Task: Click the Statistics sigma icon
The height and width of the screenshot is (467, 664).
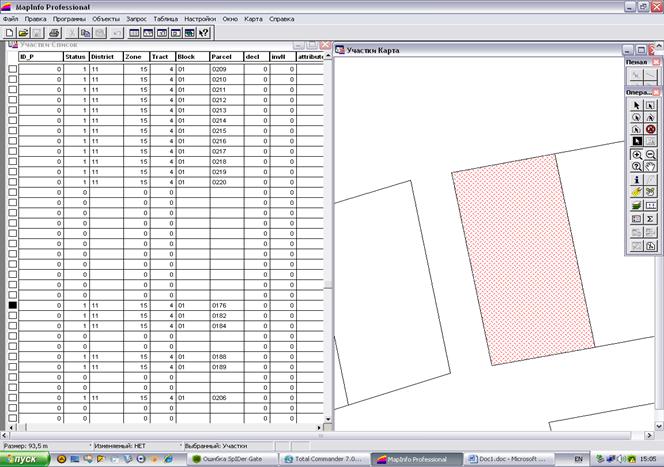Action: (650, 218)
